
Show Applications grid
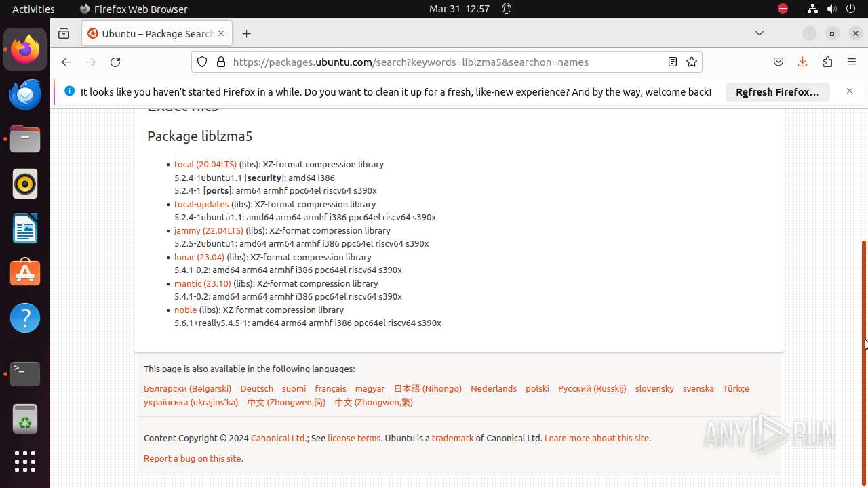(x=25, y=462)
